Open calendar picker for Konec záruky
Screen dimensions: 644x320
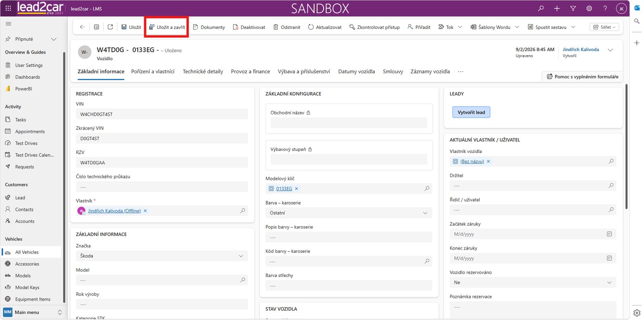click(609, 258)
